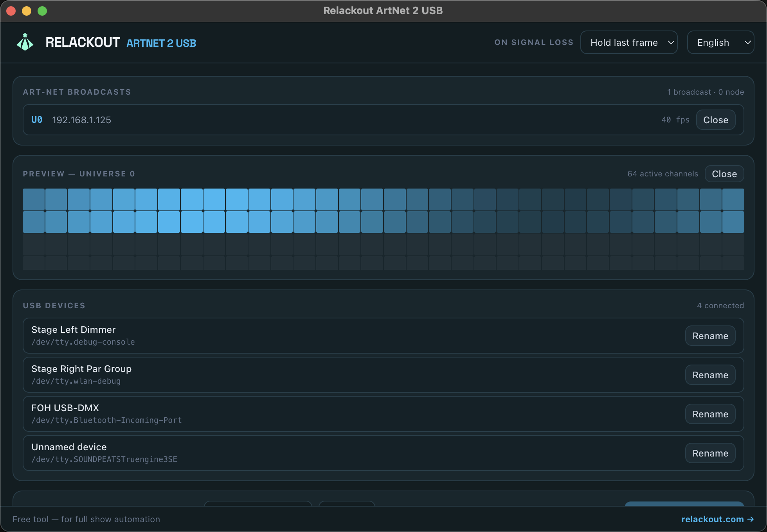The height and width of the screenshot is (532, 767).
Task: Click the 192.168.1.125 broadcast address
Action: (x=81, y=120)
